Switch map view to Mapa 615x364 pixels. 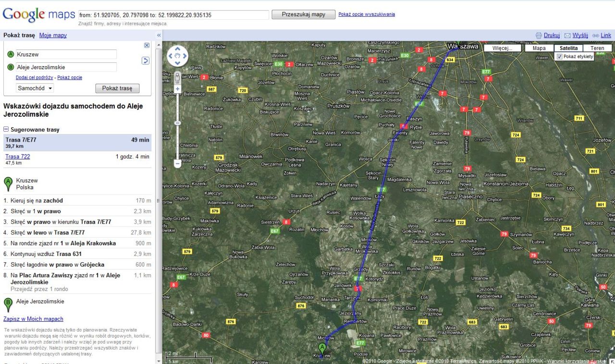tap(539, 48)
